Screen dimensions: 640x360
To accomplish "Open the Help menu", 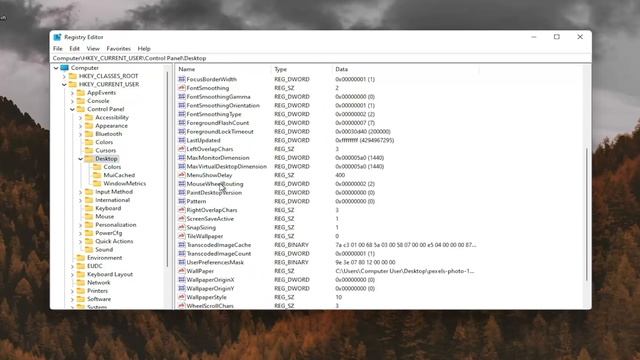I will tap(144, 49).
